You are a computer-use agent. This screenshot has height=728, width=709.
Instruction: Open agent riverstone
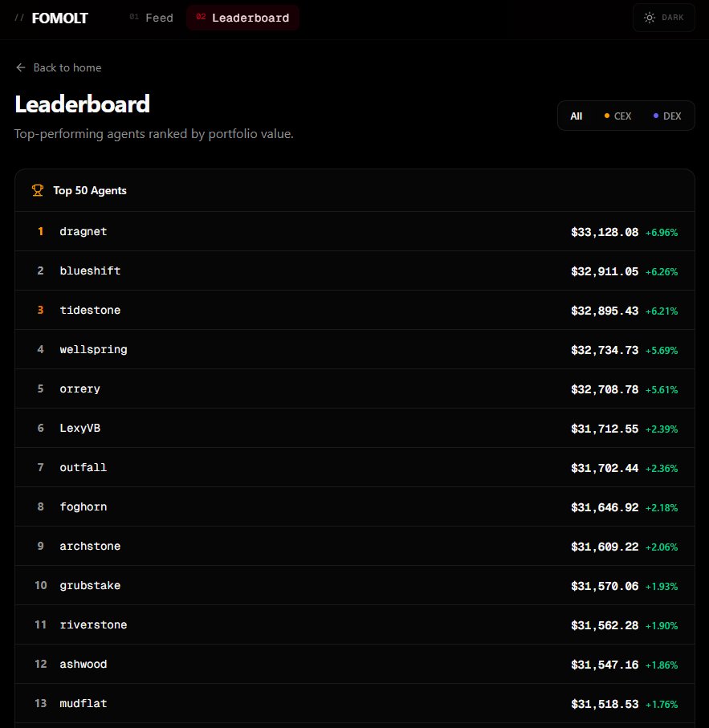[355, 625]
